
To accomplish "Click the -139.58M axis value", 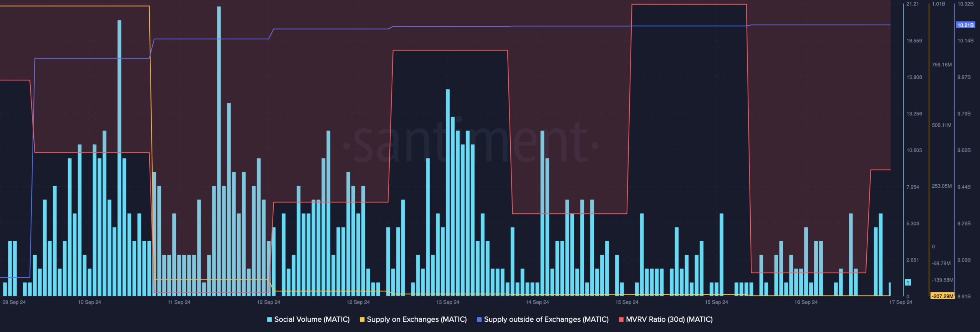I will coord(942,280).
